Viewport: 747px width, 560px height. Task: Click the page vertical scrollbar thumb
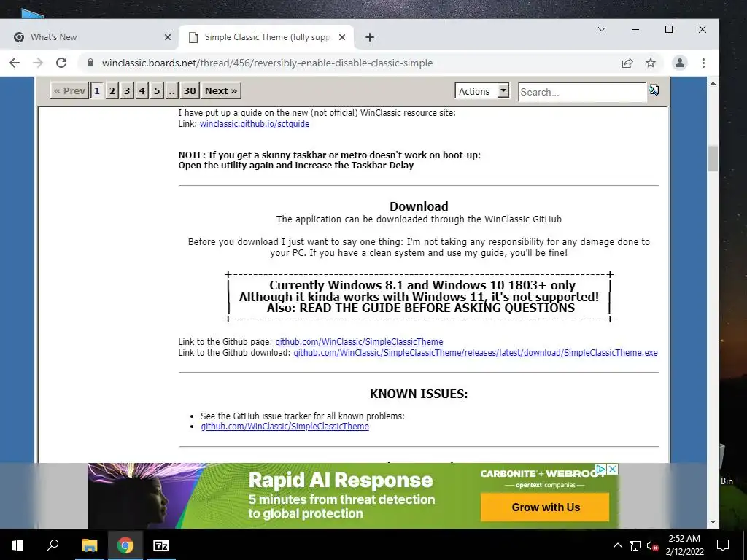pos(713,158)
